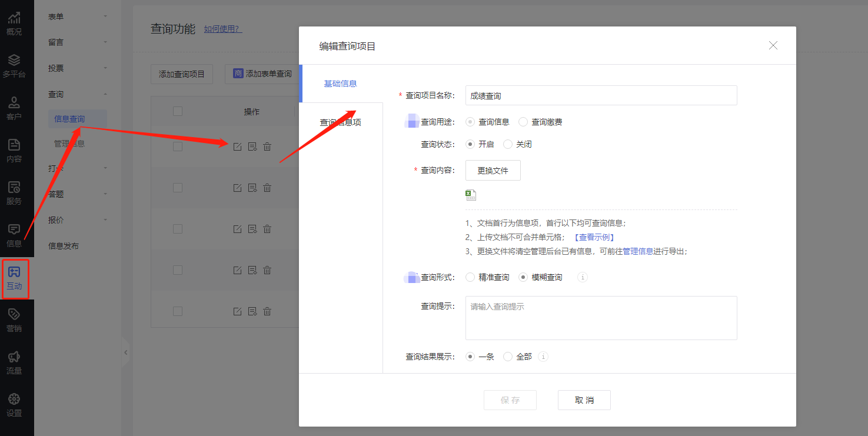Click the edit icon in the last table row

click(237, 311)
